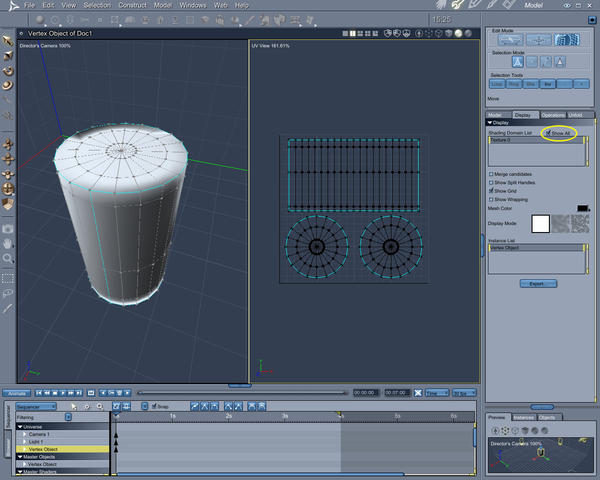Viewport: 600px width, 480px height.
Task: Open the Construct menu
Action: (132, 5)
